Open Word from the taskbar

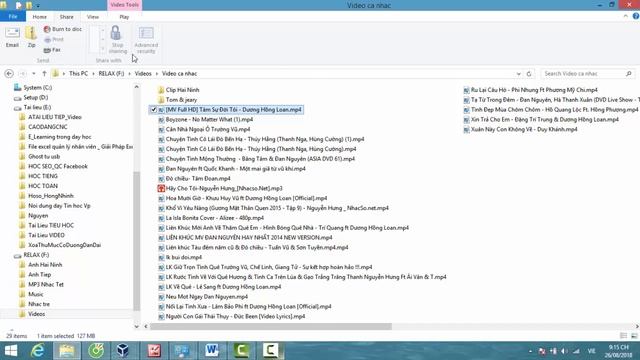(x=212, y=351)
